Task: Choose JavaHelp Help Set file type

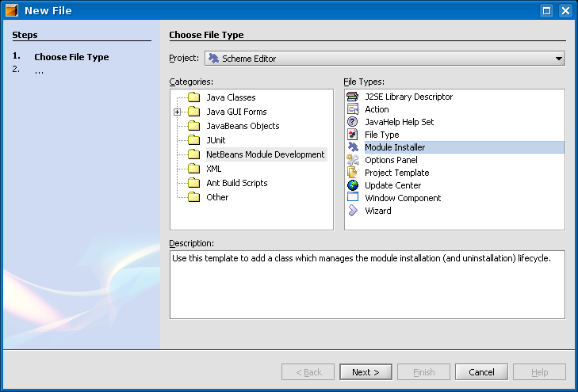Action: point(400,122)
